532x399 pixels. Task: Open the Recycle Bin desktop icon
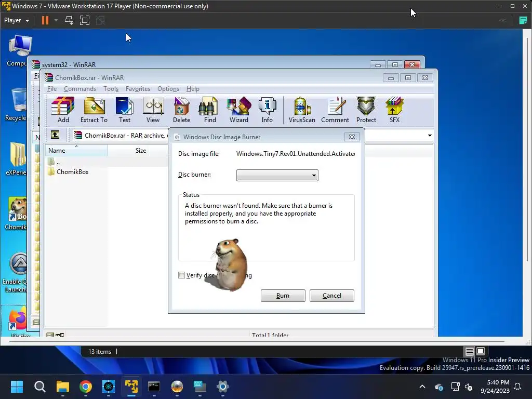pos(16,104)
